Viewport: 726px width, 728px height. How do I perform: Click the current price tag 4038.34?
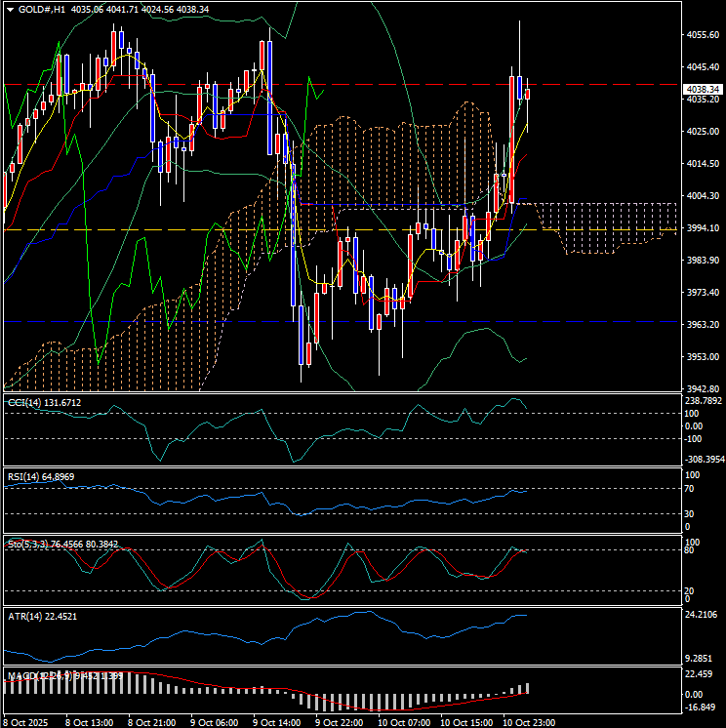[x=703, y=89]
